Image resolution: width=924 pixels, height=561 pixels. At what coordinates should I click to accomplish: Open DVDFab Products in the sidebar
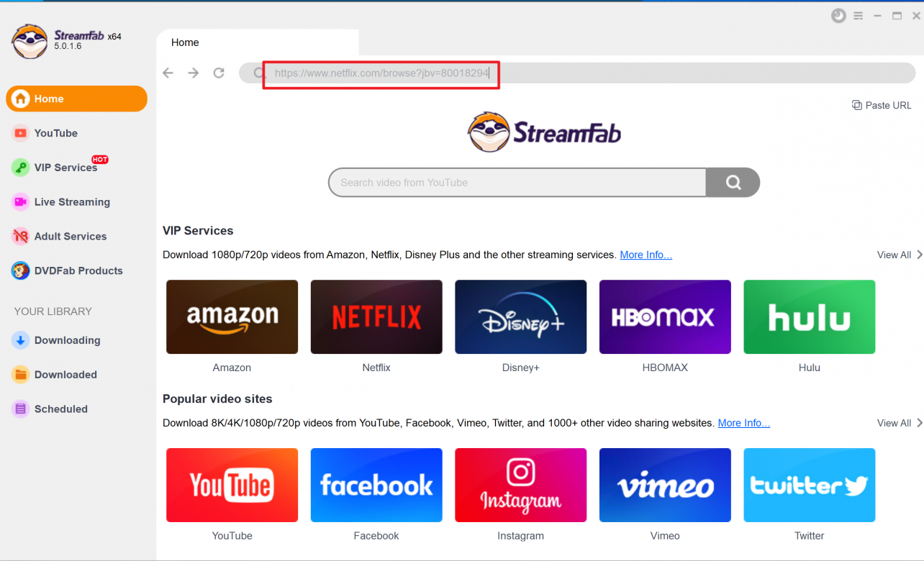point(76,270)
